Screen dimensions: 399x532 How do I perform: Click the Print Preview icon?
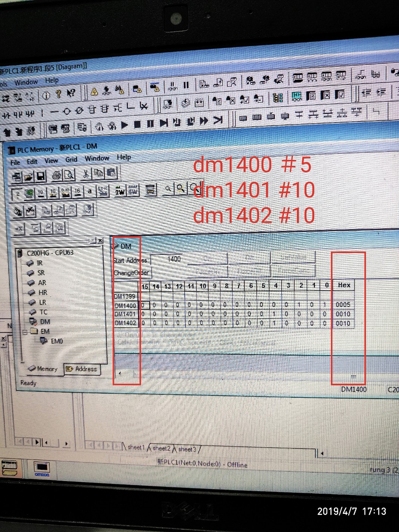[x=69, y=175]
